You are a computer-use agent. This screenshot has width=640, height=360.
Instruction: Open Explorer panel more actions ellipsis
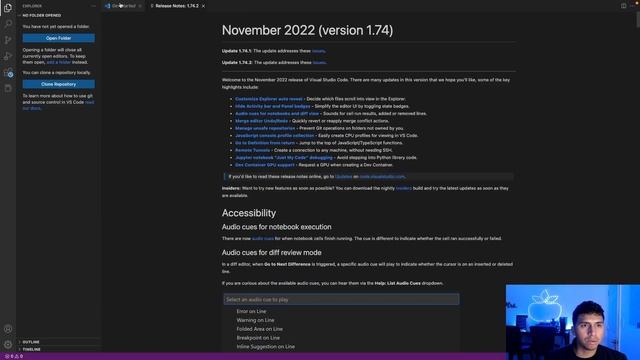(93, 6)
